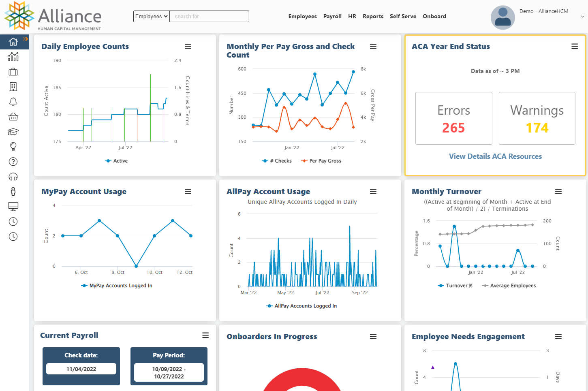Click the question mark help icon

(x=13, y=162)
